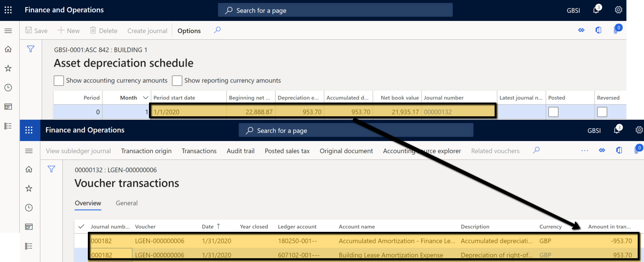This screenshot has width=644, height=262.
Task: Open Recent pages via the clock icon
Action: [8, 87]
